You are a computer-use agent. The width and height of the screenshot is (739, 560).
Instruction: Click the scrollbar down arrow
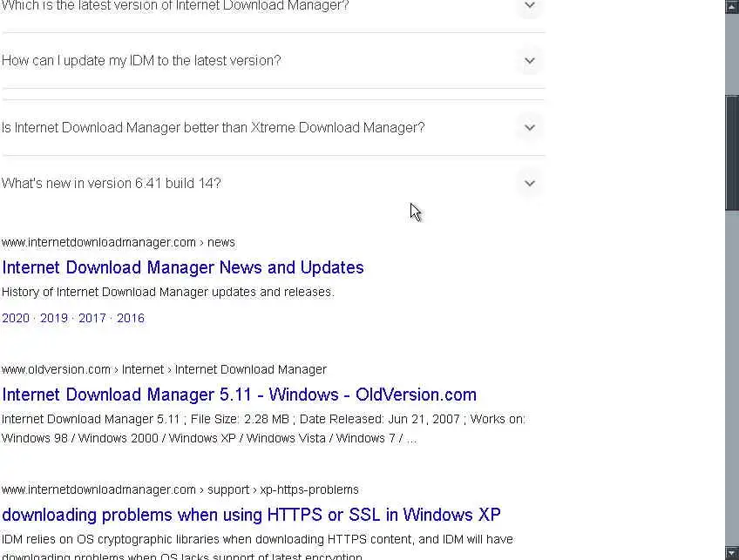[x=732, y=553]
